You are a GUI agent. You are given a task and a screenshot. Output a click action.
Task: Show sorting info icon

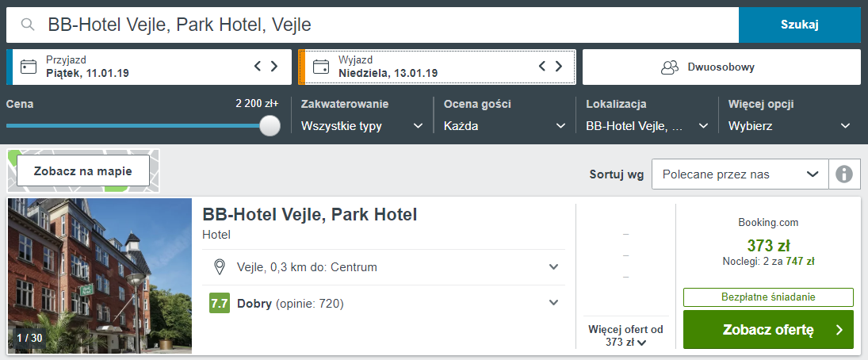pyautogui.click(x=844, y=174)
